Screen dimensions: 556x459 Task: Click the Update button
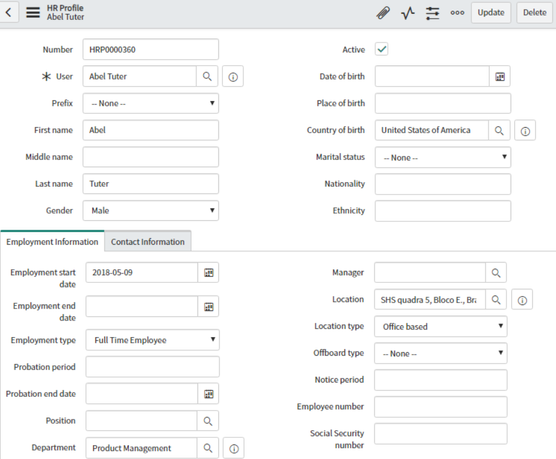click(491, 12)
